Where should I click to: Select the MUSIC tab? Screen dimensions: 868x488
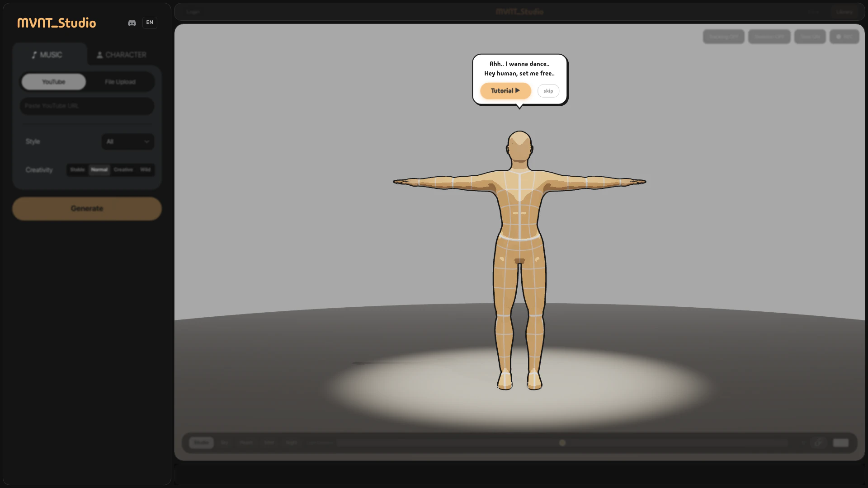click(47, 55)
